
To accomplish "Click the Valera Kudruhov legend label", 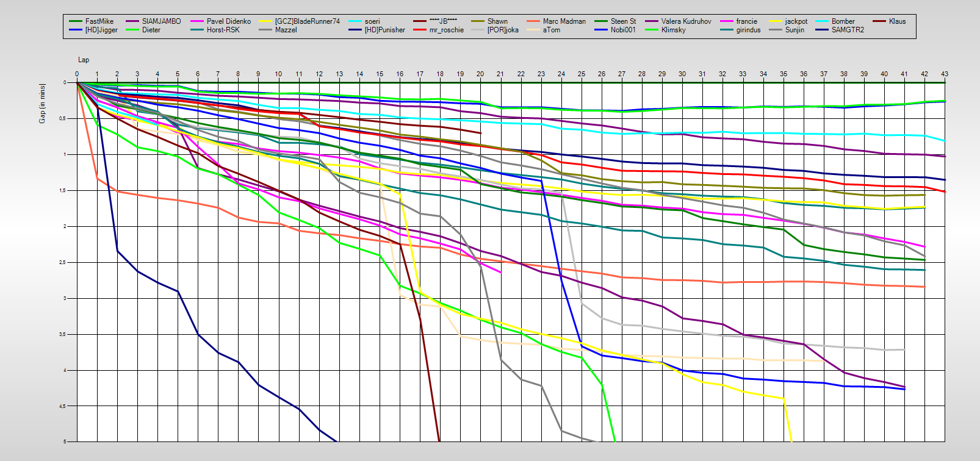I will point(686,21).
